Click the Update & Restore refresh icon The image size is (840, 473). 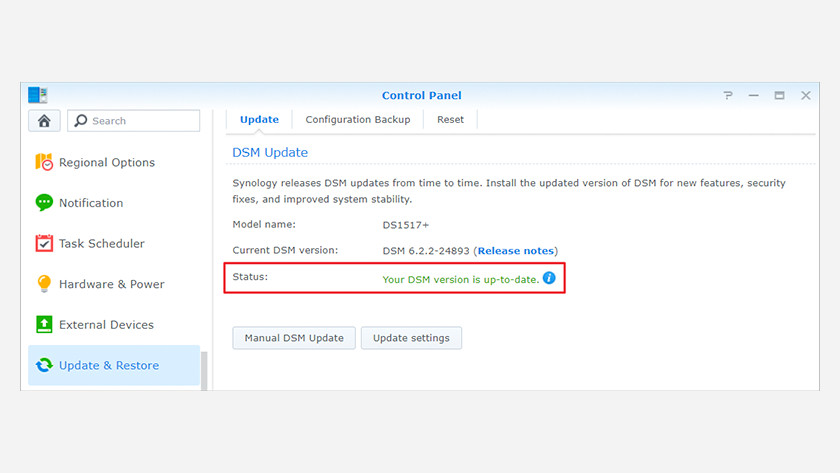(x=44, y=365)
